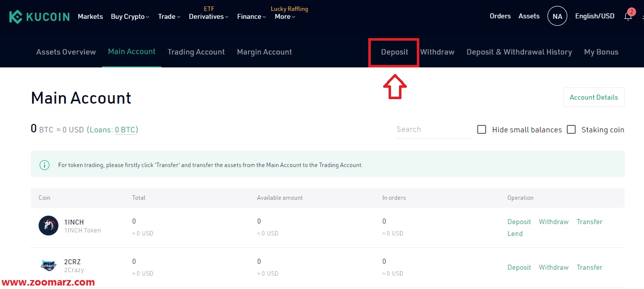Open Assets in top navigation
This screenshot has height=289, width=644.
(x=529, y=16)
